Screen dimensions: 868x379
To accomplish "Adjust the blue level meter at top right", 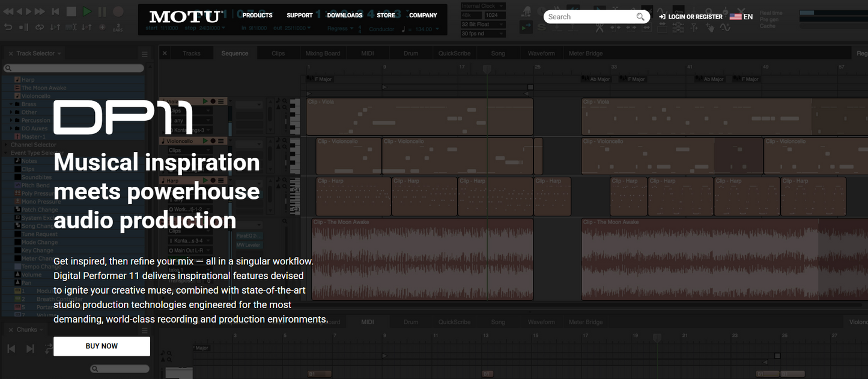I will (807, 12).
